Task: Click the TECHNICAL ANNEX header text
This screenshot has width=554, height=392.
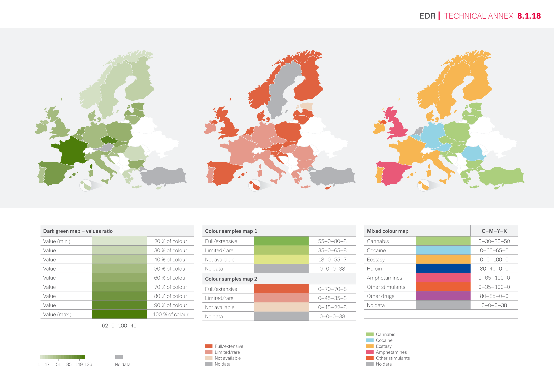Action: click(478, 16)
